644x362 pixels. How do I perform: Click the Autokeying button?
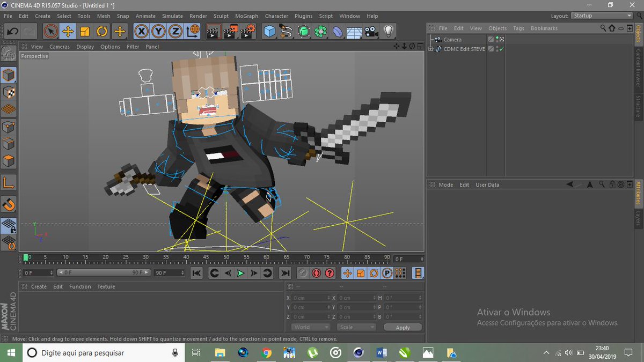pos(317,274)
